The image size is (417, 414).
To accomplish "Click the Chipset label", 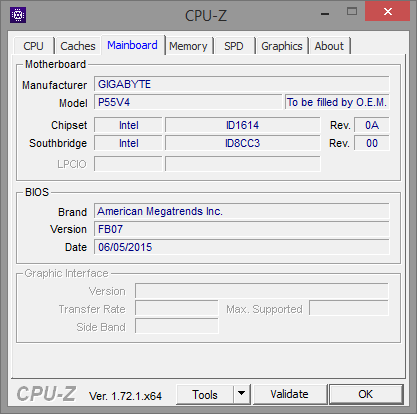I will pos(69,125).
